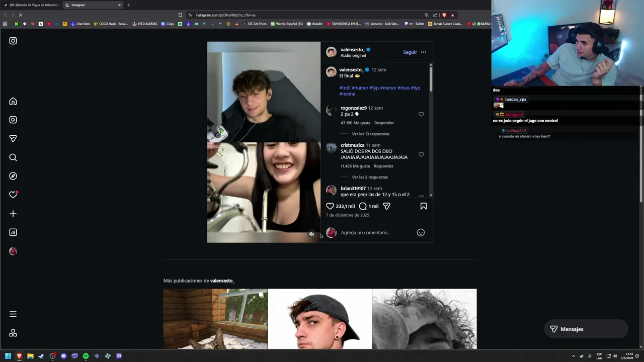644x362 pixels.
Task: Switch to the Parodia de Yegua TikTok tab
Action: coord(31,5)
